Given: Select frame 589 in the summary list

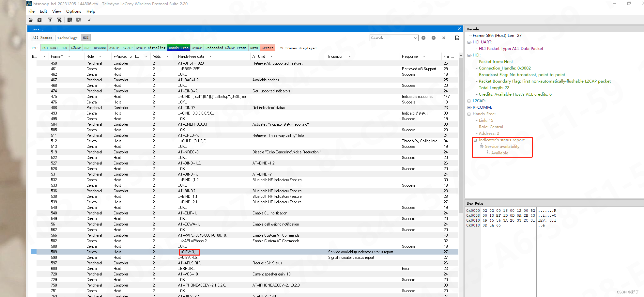Looking at the screenshot, I should 98,252.
